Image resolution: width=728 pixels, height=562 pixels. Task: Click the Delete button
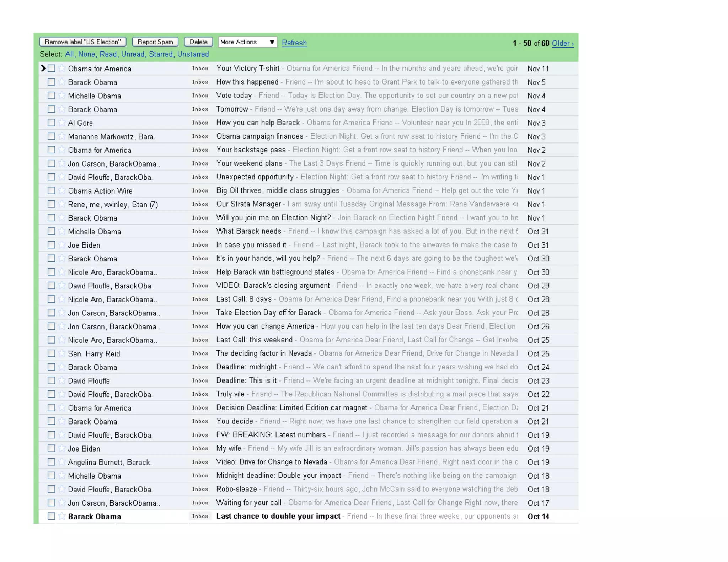[x=198, y=42]
